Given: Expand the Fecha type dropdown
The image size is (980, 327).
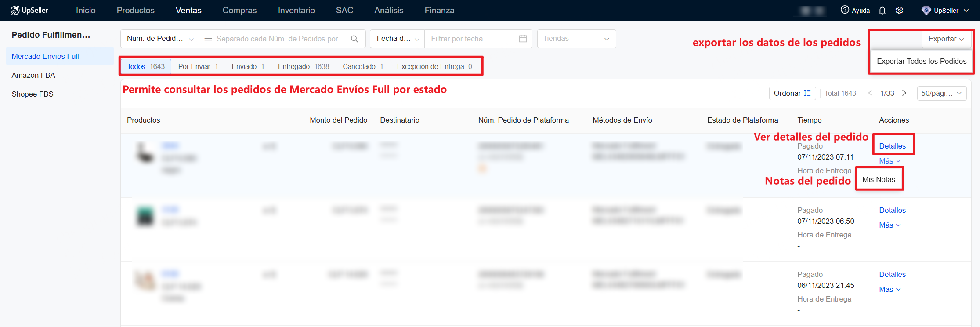Looking at the screenshot, I should pyautogui.click(x=397, y=39).
